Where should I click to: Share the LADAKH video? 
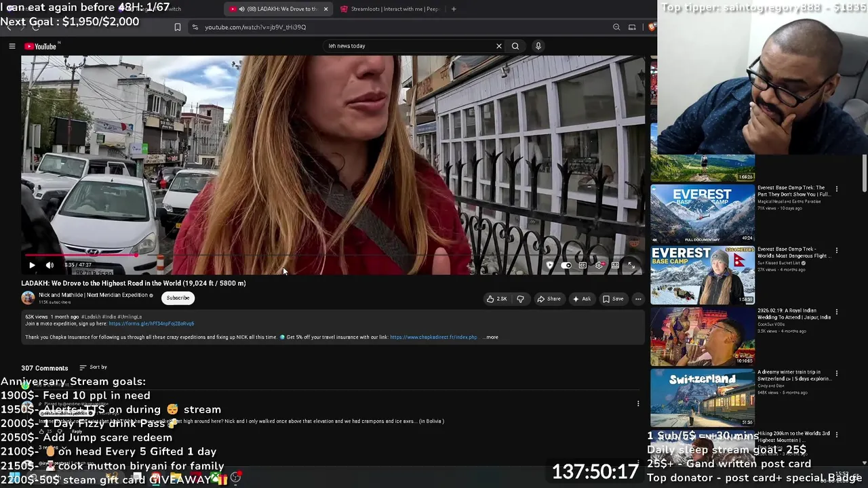(549, 299)
